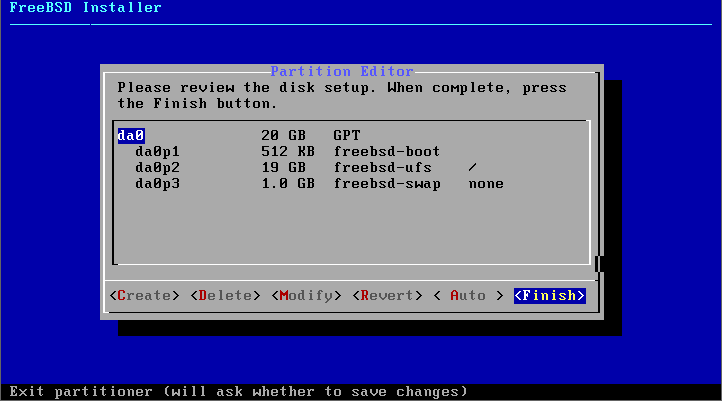Click the freebsd-boot partition type

(x=387, y=151)
